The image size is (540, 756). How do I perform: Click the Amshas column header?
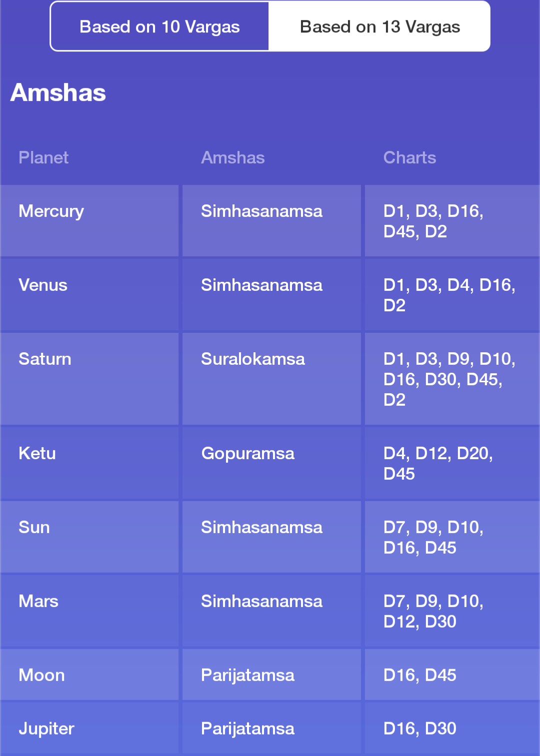(232, 157)
